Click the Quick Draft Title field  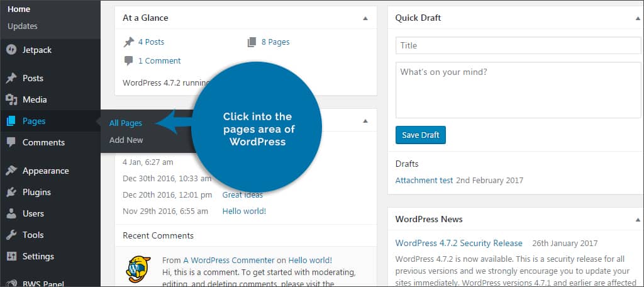point(518,46)
